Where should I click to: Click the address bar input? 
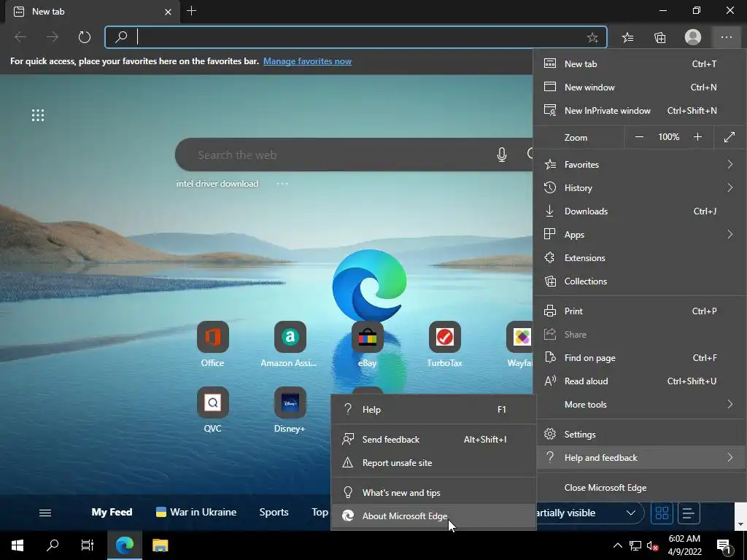pyautogui.click(x=357, y=37)
